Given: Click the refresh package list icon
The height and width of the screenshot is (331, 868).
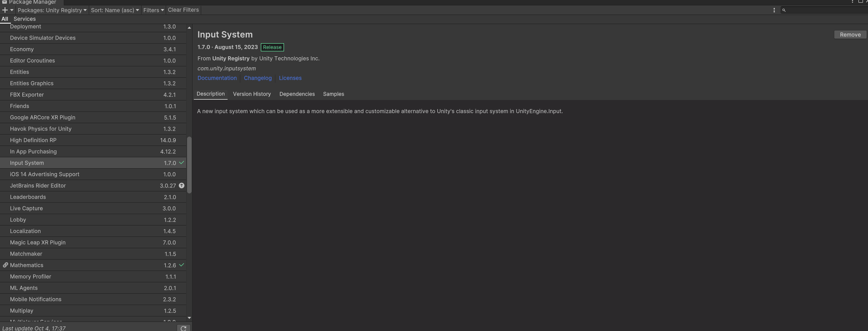Looking at the screenshot, I should (183, 328).
